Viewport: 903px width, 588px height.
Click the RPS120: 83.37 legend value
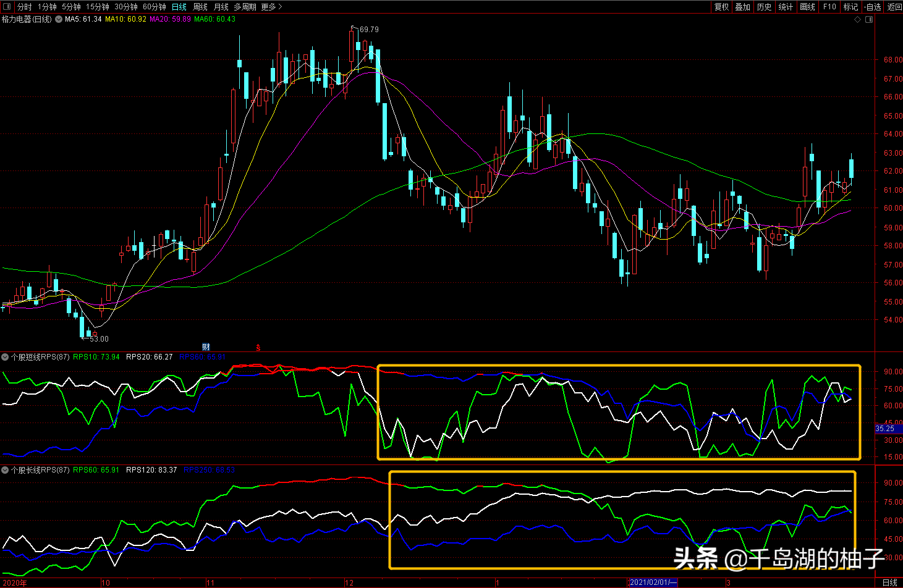coord(151,470)
